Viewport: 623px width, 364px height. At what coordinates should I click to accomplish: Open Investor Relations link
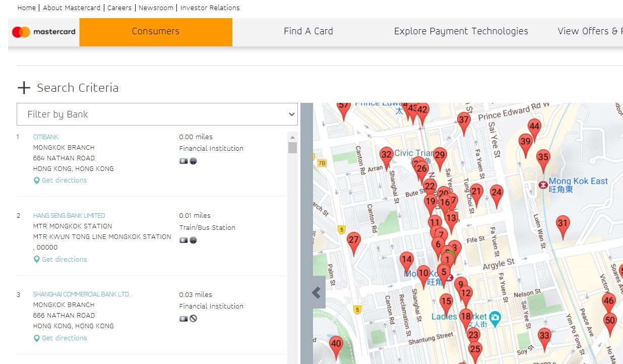[210, 8]
